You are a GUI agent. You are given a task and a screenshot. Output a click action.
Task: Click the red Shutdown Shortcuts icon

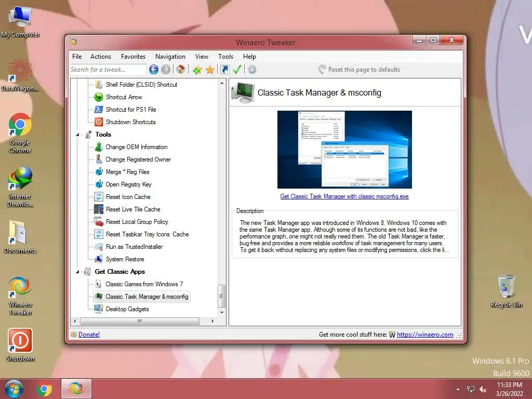click(99, 122)
